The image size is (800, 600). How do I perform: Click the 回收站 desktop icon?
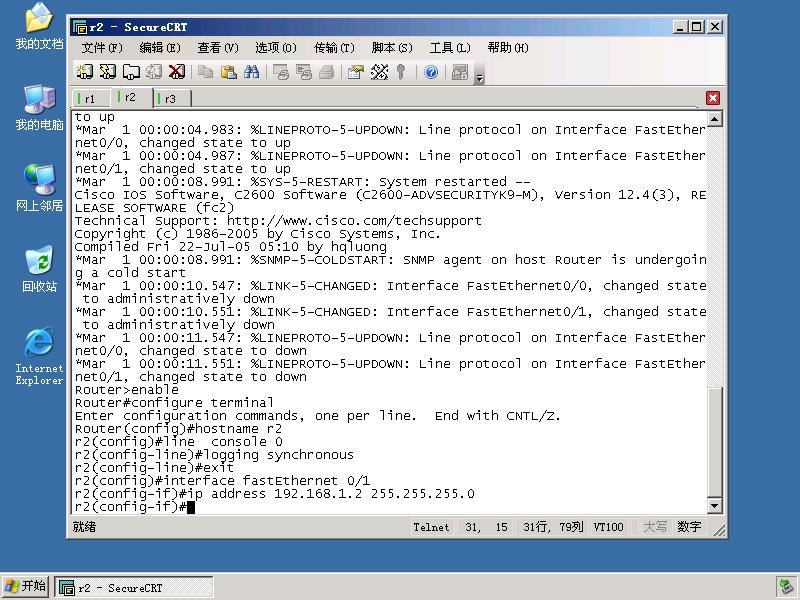coord(39,269)
